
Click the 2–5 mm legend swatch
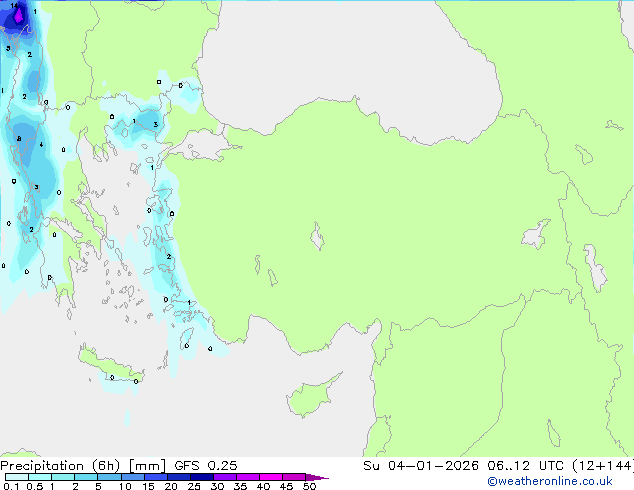pyautogui.click(x=86, y=477)
